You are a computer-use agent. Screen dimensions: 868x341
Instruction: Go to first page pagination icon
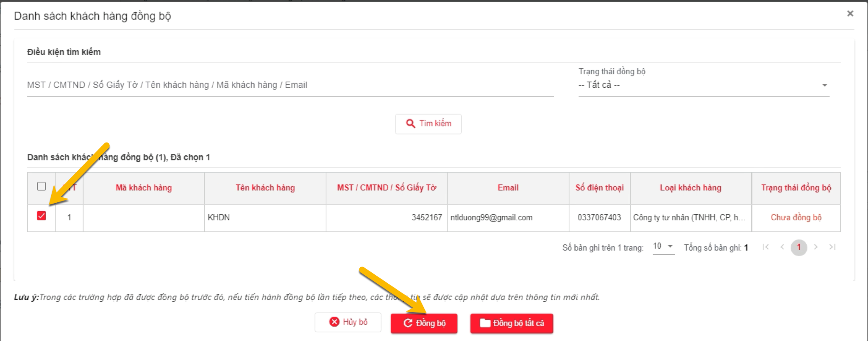click(x=765, y=247)
